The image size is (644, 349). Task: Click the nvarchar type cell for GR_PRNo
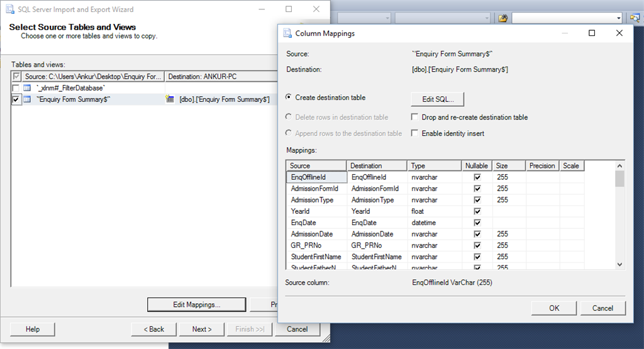434,245
